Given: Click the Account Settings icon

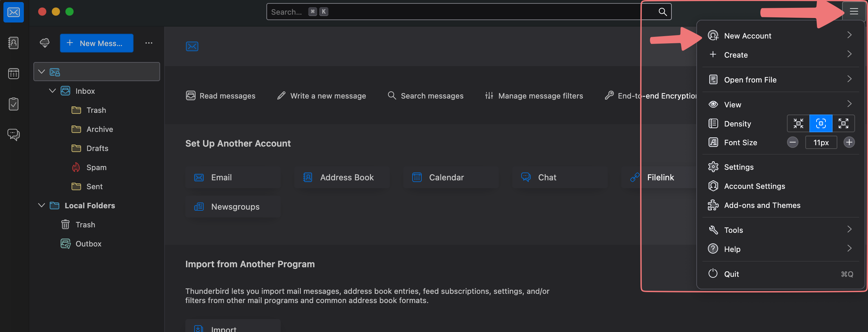Looking at the screenshot, I should pos(713,186).
